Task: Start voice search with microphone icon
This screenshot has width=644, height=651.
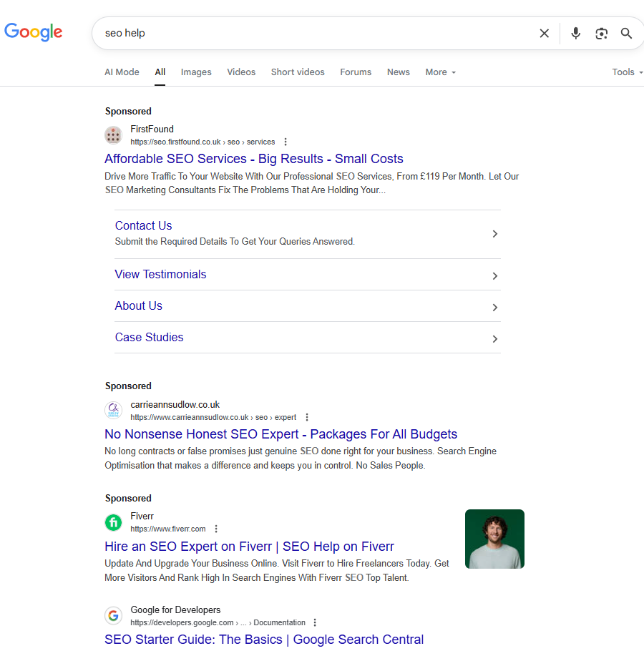Action: click(x=575, y=33)
